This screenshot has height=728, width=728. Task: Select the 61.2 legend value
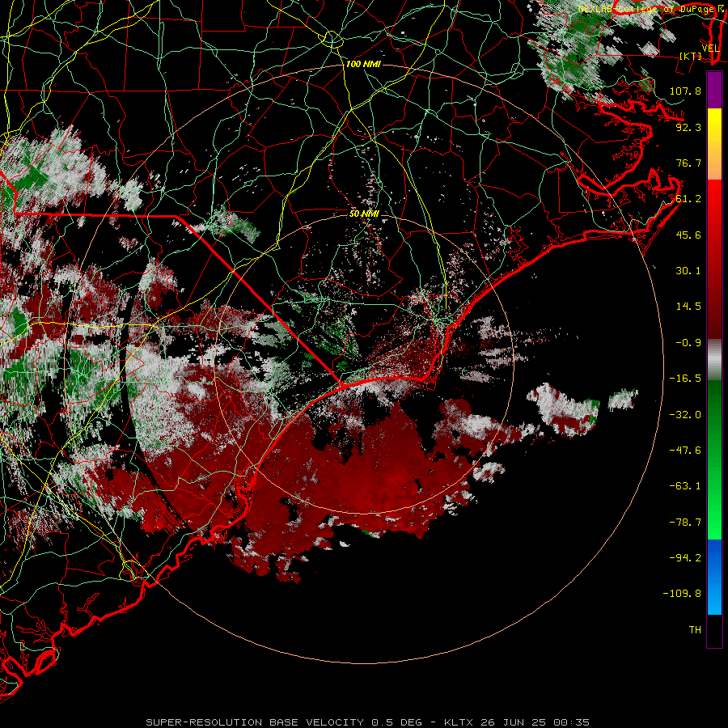click(x=688, y=199)
